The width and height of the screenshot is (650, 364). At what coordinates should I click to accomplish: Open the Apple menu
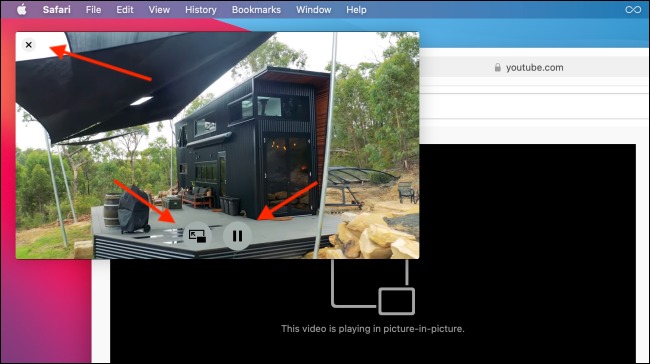(x=22, y=10)
